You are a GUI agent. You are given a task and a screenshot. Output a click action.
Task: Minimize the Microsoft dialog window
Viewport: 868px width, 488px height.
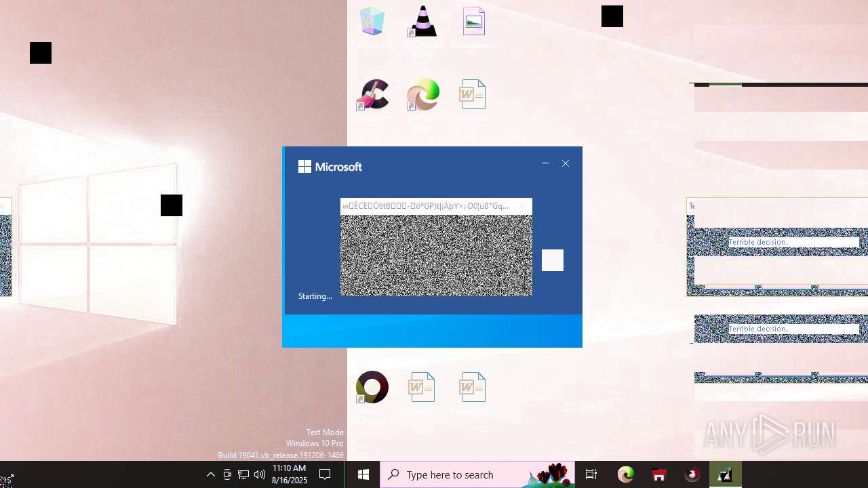545,163
